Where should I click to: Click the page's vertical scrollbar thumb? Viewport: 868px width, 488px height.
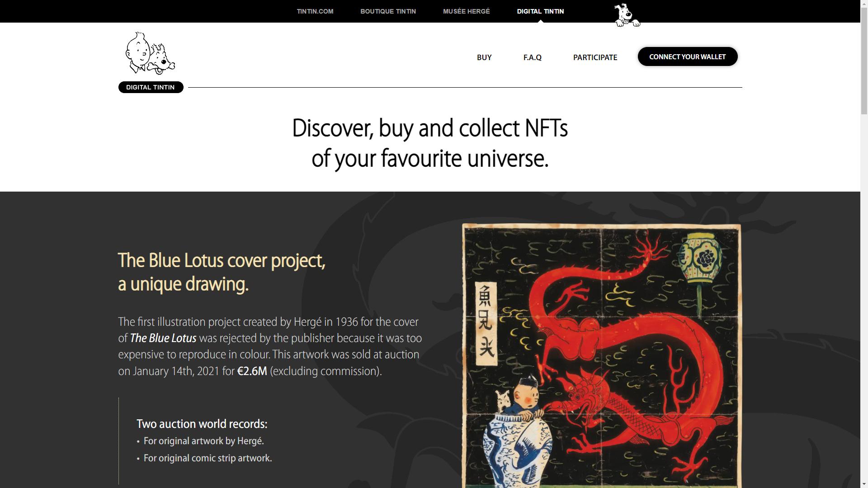[864, 61]
